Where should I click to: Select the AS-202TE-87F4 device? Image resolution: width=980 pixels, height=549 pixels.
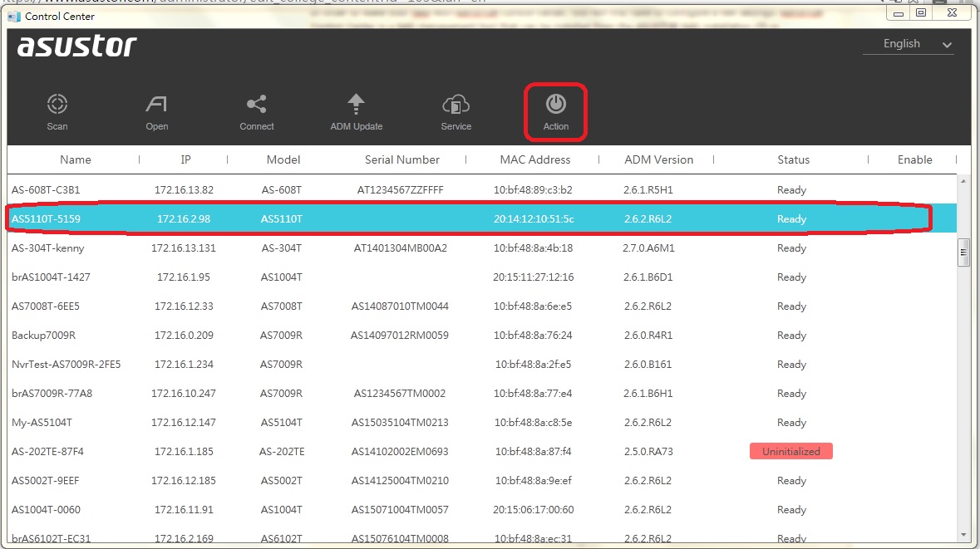(x=47, y=452)
